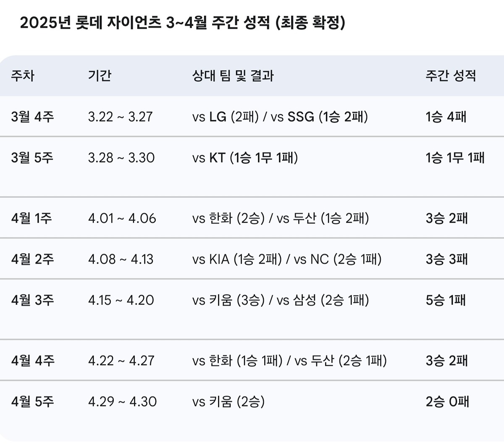504x446 pixels.
Task: Click the weekly record 1승 4패
Action: coord(446,116)
